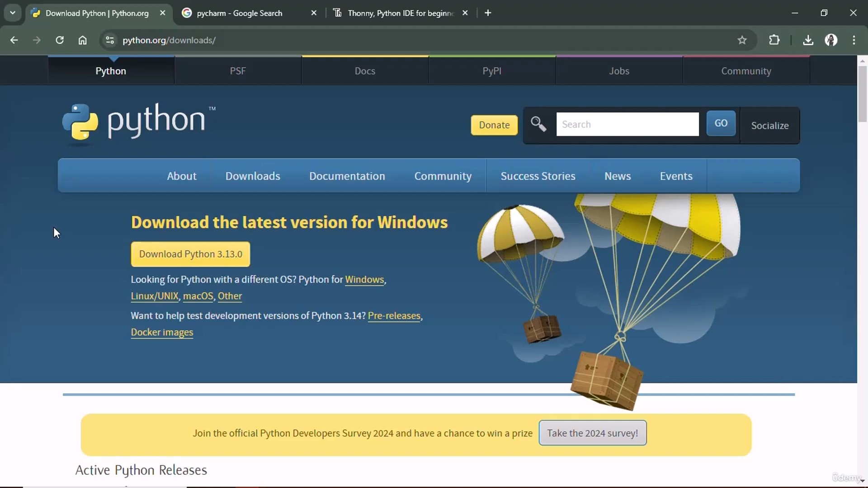868x488 pixels.
Task: Open the Socialize menu
Action: click(770, 126)
